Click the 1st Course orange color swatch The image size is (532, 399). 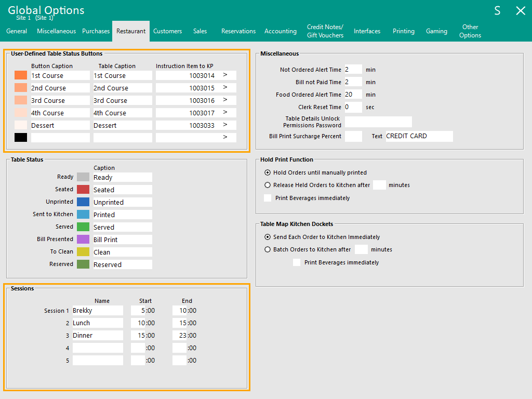click(x=21, y=75)
